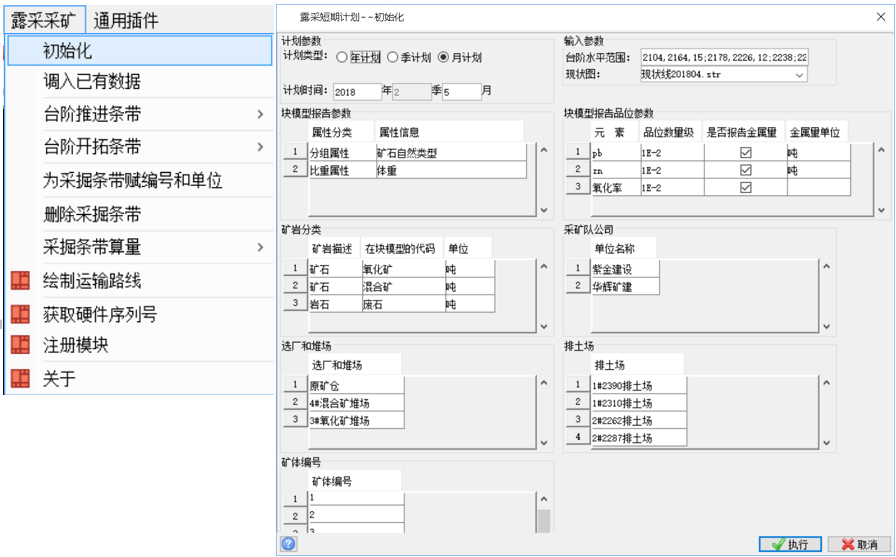Choose 调入已有数据 from the menu

92,82
